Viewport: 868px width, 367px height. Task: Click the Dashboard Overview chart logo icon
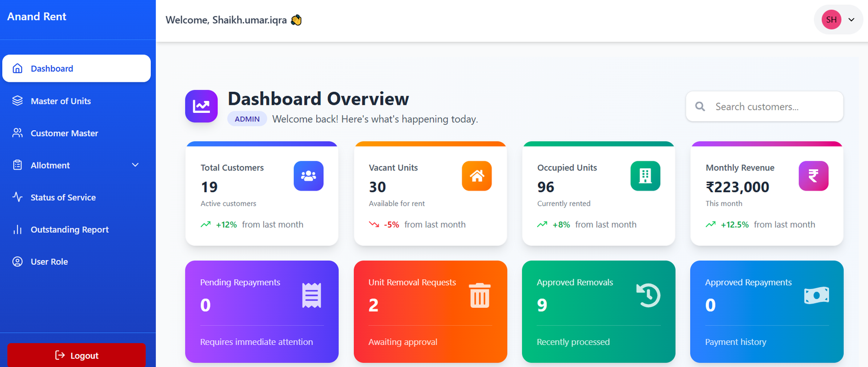pyautogui.click(x=201, y=106)
